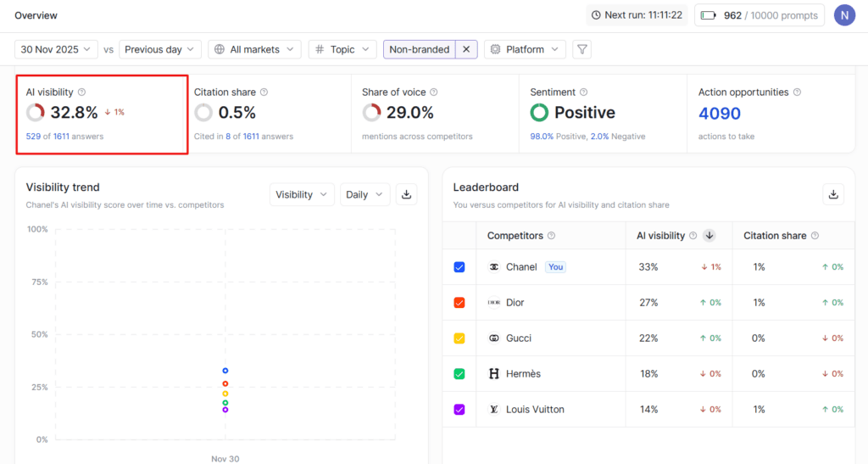Click the Hermès logo icon
868x464 pixels.
pos(494,374)
